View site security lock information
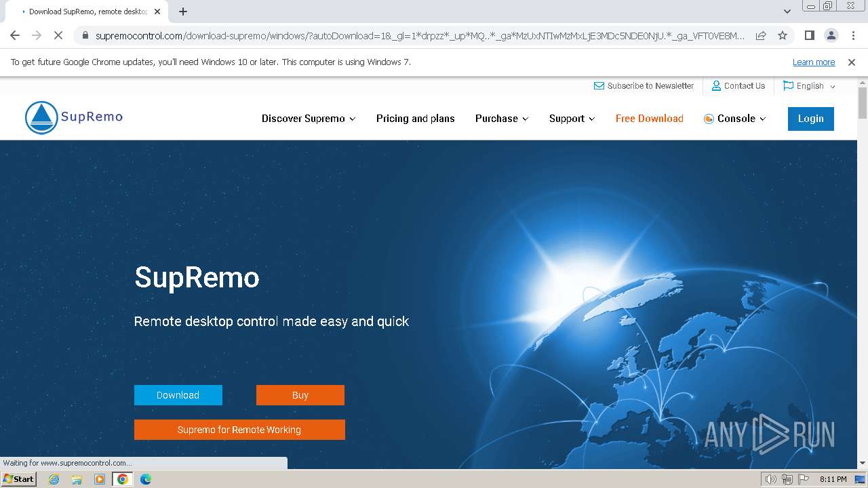This screenshot has width=868, height=488. tap(85, 36)
